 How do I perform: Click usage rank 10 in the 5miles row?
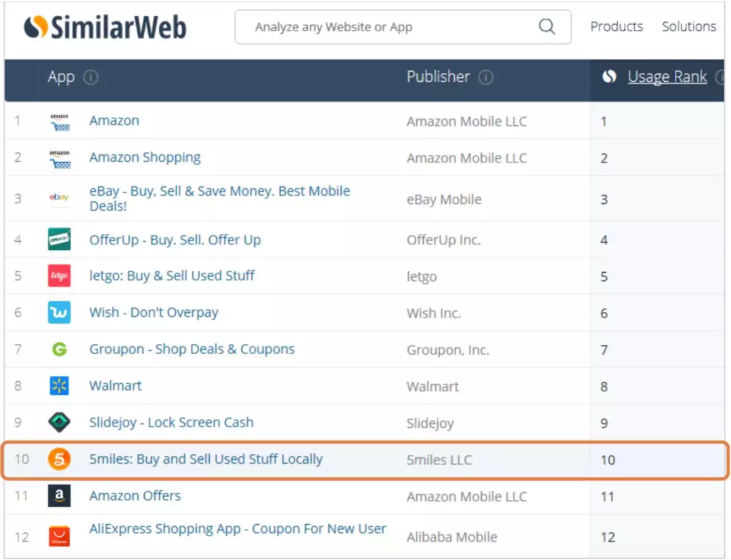pos(608,460)
